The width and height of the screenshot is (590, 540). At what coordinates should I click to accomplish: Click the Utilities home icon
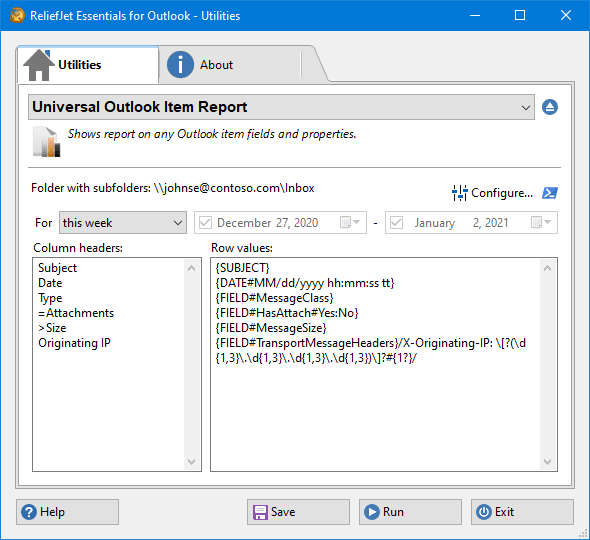point(38,65)
